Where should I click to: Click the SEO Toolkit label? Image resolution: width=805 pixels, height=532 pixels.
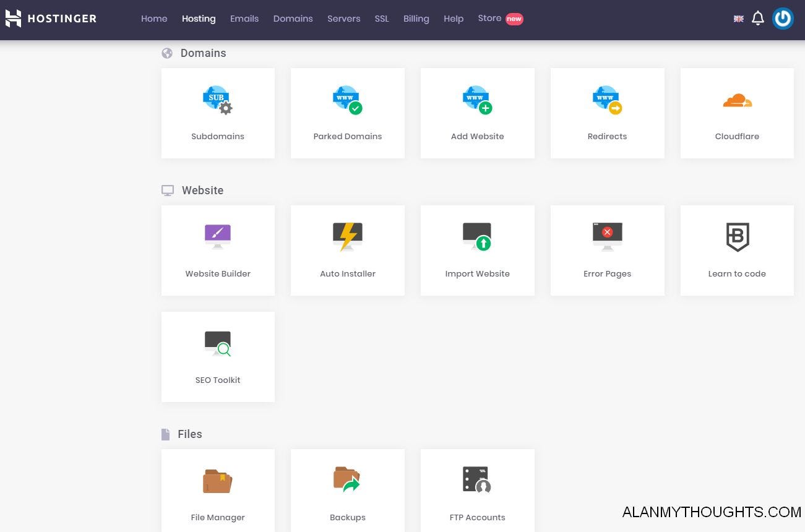(x=218, y=380)
